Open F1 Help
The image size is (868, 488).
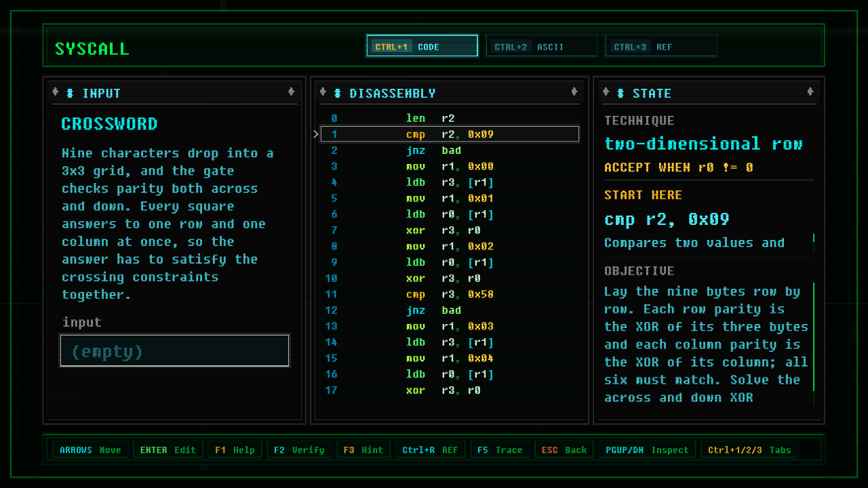click(x=235, y=450)
